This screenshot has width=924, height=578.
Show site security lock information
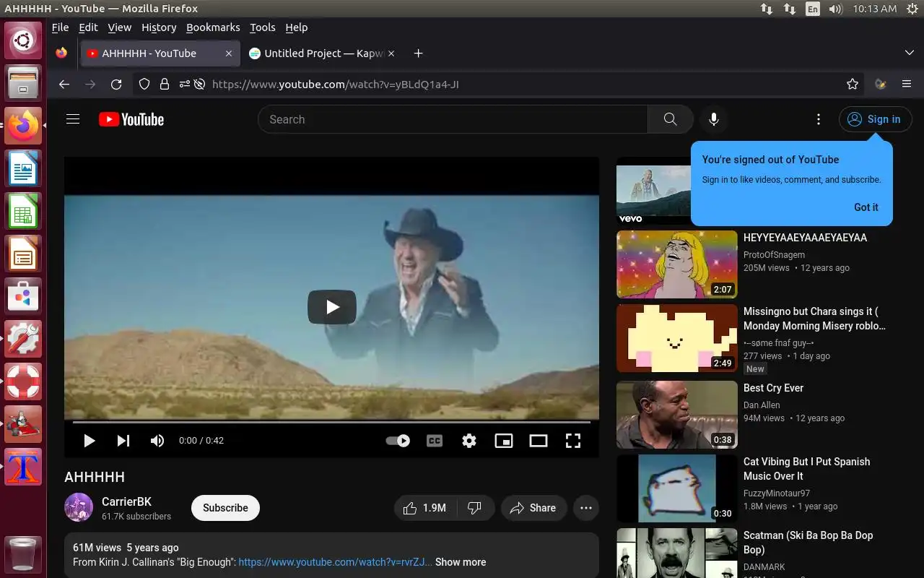(x=165, y=85)
